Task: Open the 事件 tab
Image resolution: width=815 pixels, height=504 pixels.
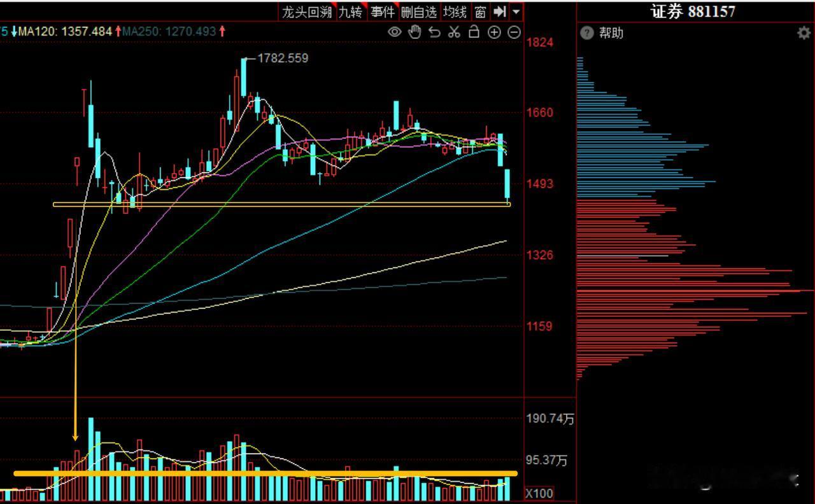Action: tap(382, 11)
